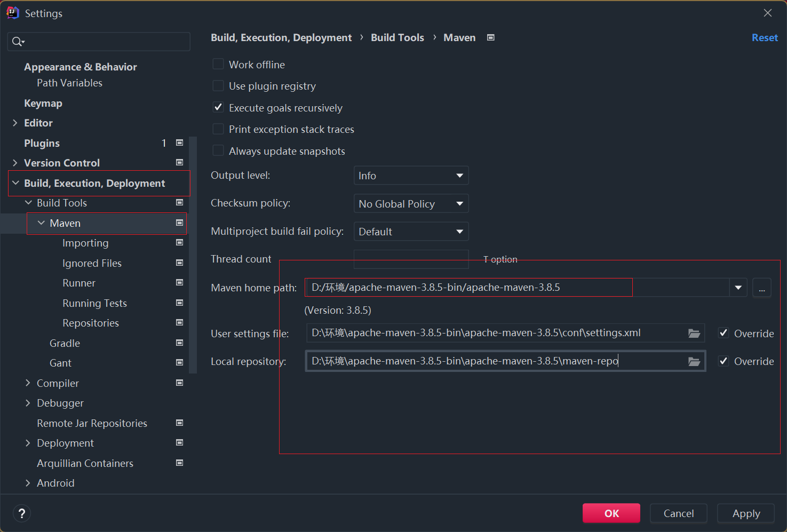The height and width of the screenshot is (532, 787).
Task: Toggle Override for Local repository
Action: click(724, 361)
